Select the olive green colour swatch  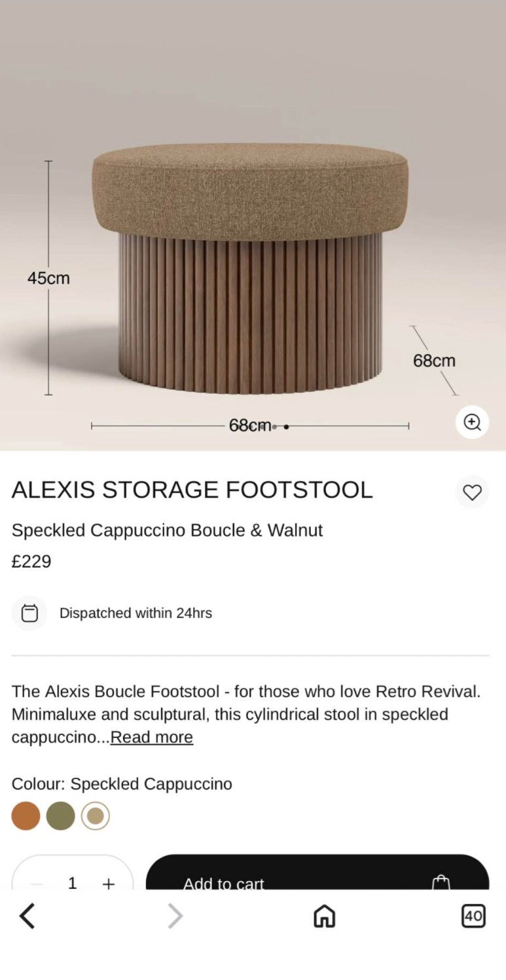[61, 816]
